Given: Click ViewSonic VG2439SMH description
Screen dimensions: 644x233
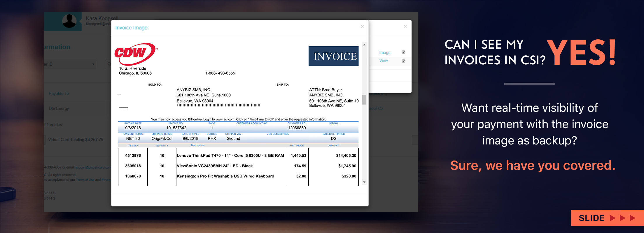Looking at the screenshot, I should (215, 166).
